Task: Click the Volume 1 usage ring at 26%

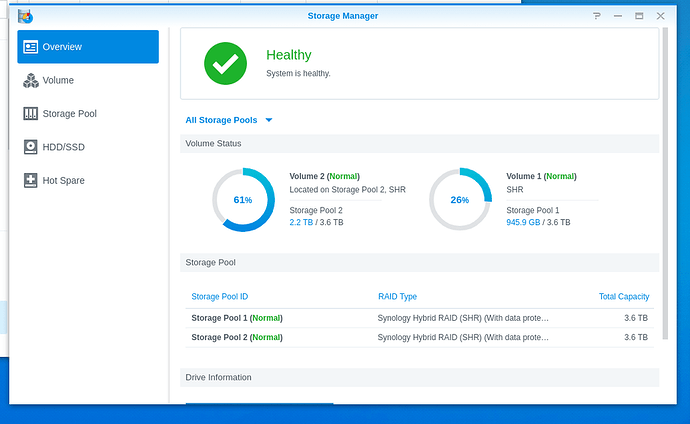Action: pyautogui.click(x=460, y=199)
